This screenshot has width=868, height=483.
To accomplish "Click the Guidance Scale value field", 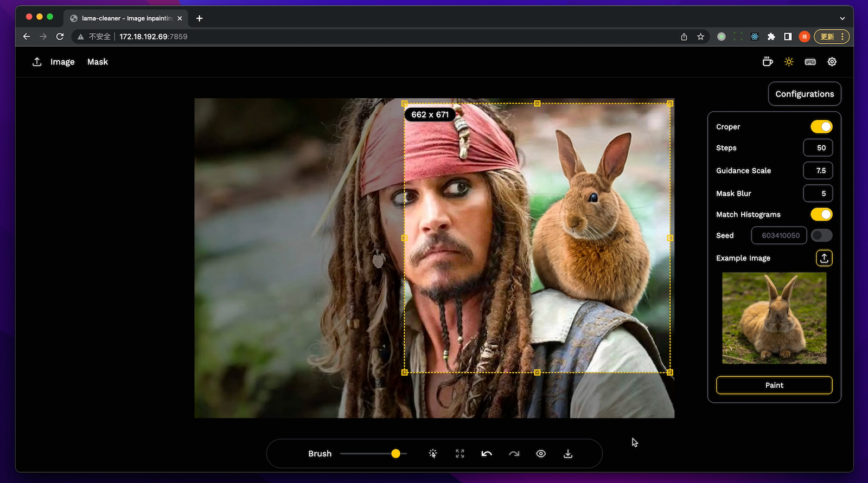I will click(x=818, y=170).
